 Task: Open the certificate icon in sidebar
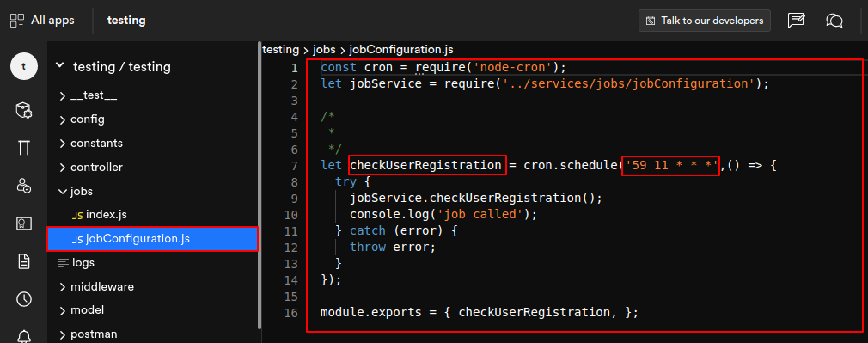pos(24,224)
